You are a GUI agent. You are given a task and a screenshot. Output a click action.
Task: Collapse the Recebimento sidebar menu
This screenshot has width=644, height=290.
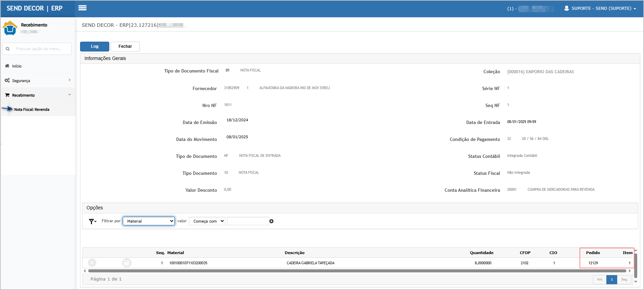[x=37, y=95]
